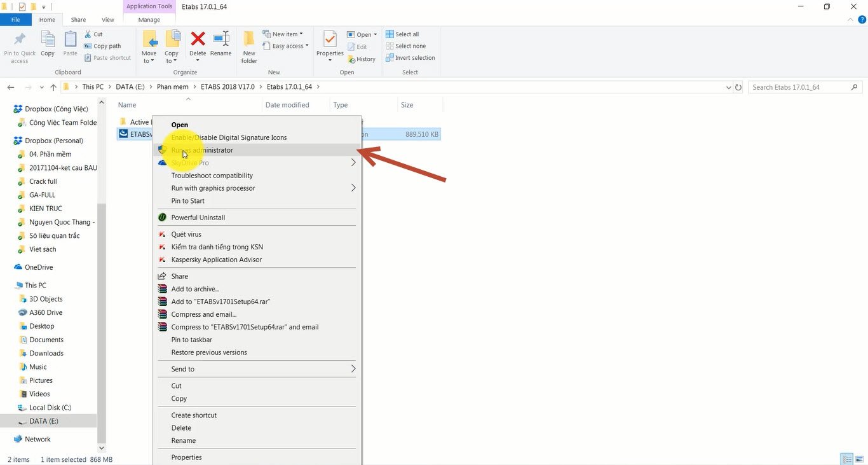Image resolution: width=868 pixels, height=465 pixels.
Task: Choose Restore previous versions in the context menu
Action: pyautogui.click(x=257, y=352)
